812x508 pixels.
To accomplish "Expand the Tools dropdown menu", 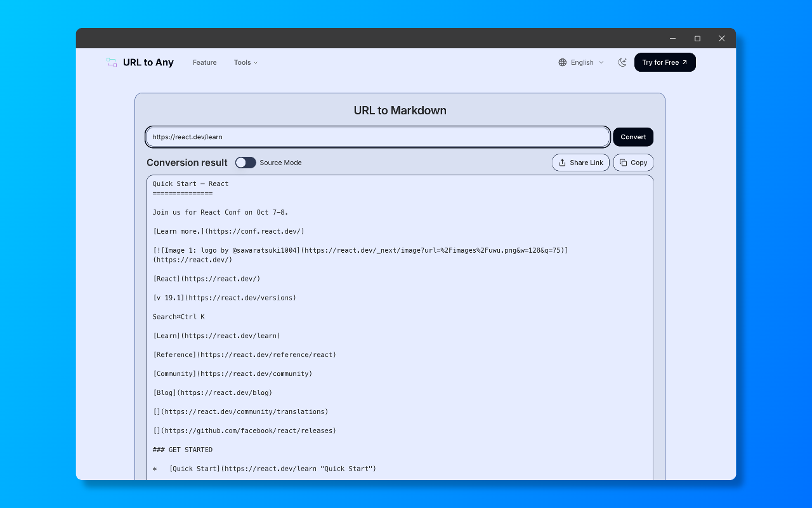I will (x=246, y=62).
